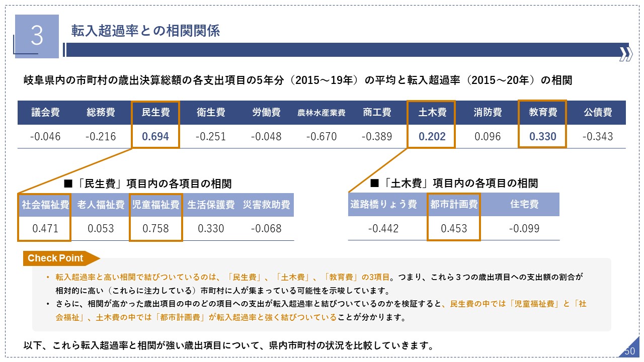Select the 都市計画費 cell
The image size is (644, 362).
tap(454, 205)
